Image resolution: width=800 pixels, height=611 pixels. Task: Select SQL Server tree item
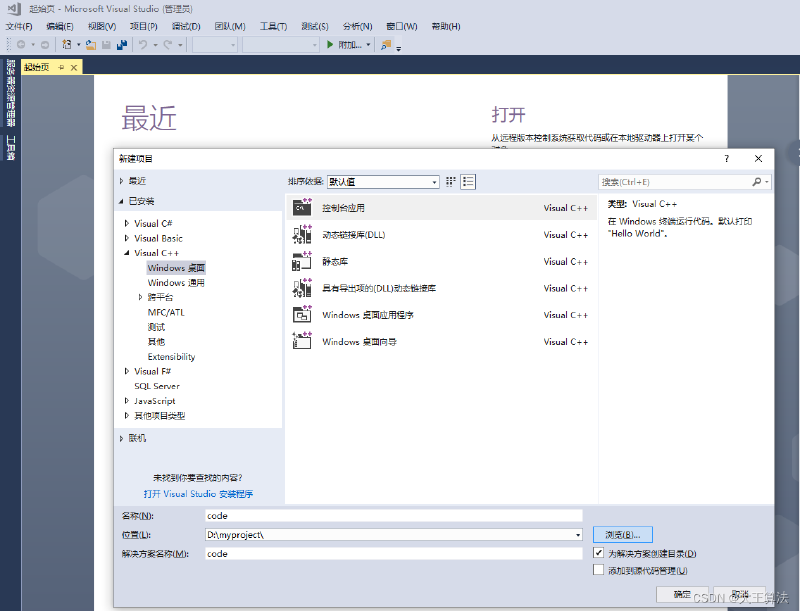point(157,386)
